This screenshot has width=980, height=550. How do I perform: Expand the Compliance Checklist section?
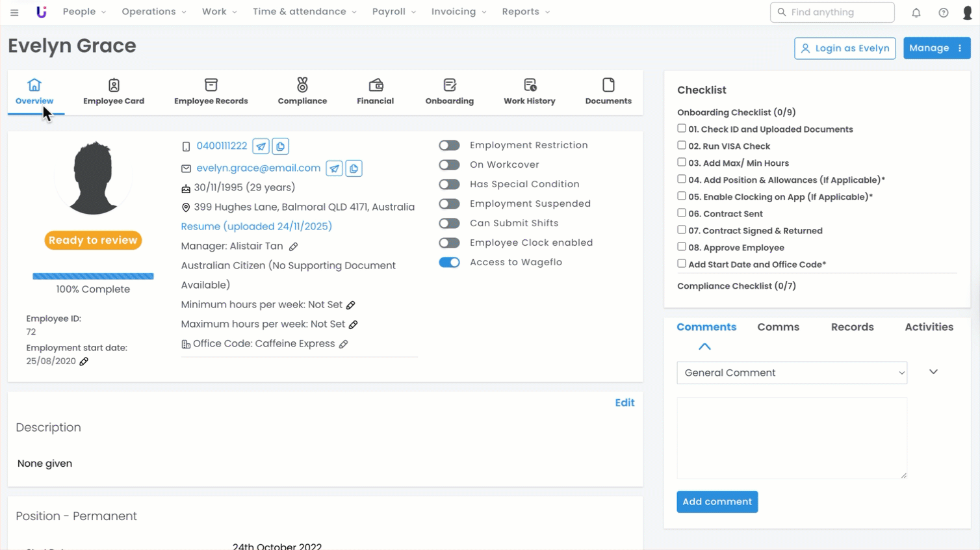pyautogui.click(x=736, y=286)
